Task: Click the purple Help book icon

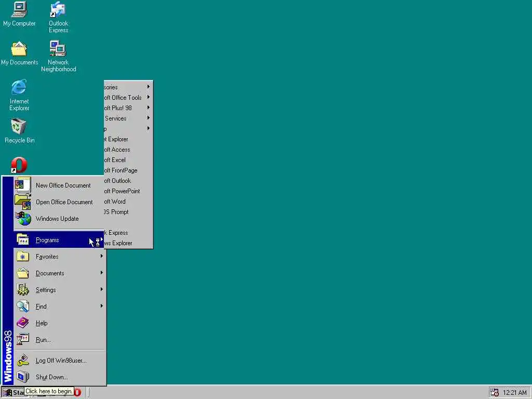Action: pos(23,323)
